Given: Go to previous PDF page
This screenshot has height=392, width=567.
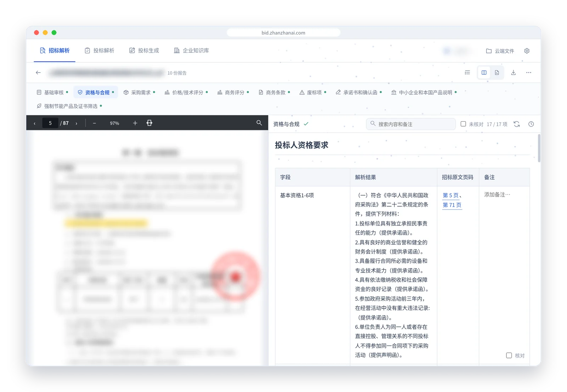Looking at the screenshot, I should tap(34, 123).
